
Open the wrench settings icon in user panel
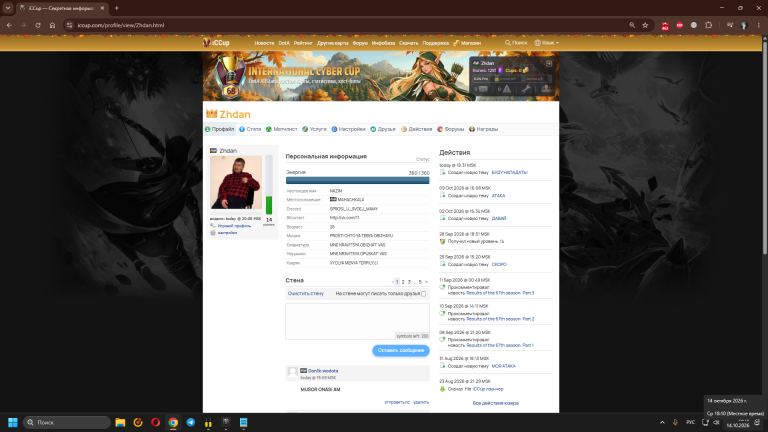point(526,89)
